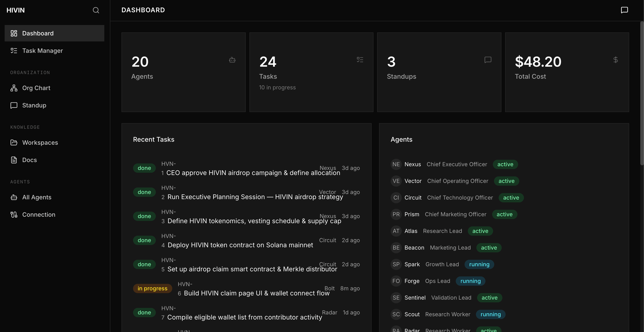Screen dimensions: 644x332
Task: Click the '10 in progress' text on Tasks card
Action: pos(277,87)
